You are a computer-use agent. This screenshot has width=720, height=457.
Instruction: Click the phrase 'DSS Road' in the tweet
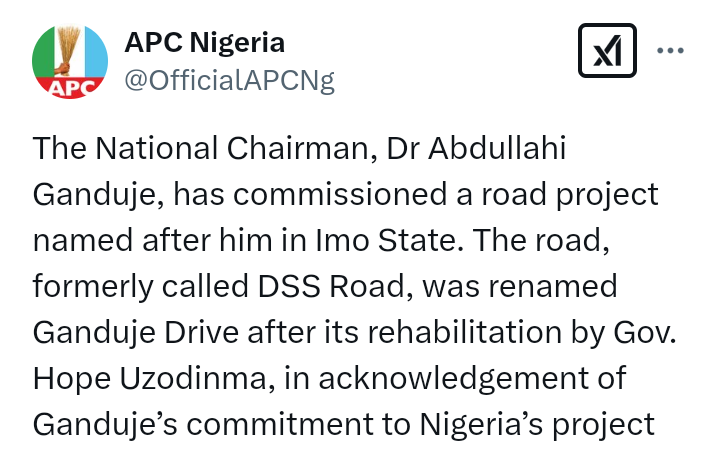click(332, 286)
